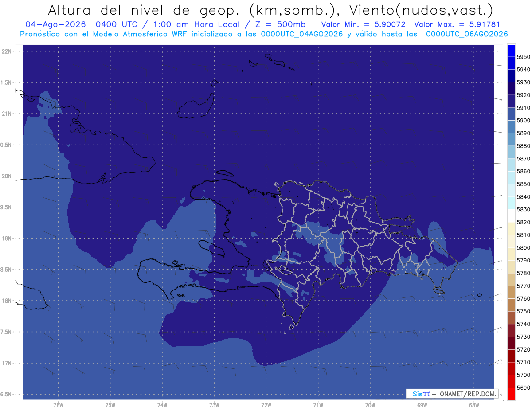The width and height of the screenshot is (532, 411).
Task: Click the 5730 legend value
Action: [523, 337]
